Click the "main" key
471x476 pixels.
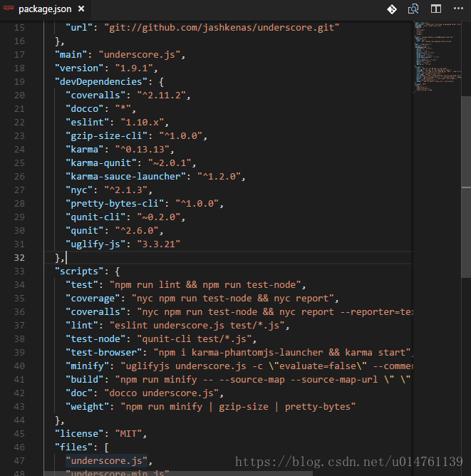tap(71, 55)
